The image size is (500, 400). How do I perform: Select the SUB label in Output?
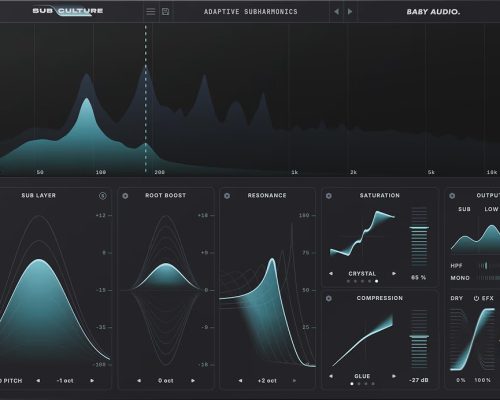coord(464,209)
